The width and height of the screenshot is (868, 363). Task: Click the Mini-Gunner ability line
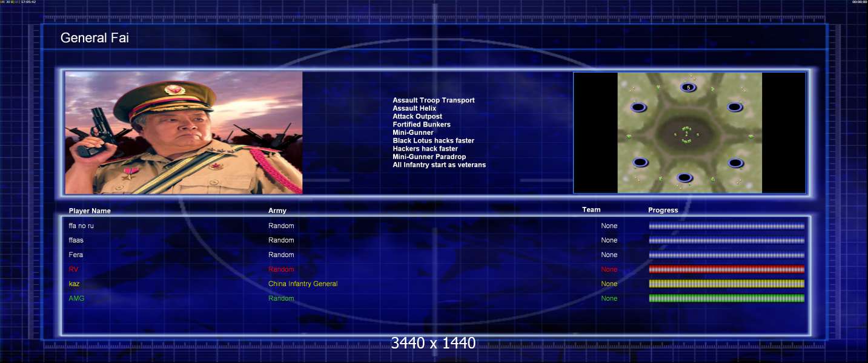(413, 132)
